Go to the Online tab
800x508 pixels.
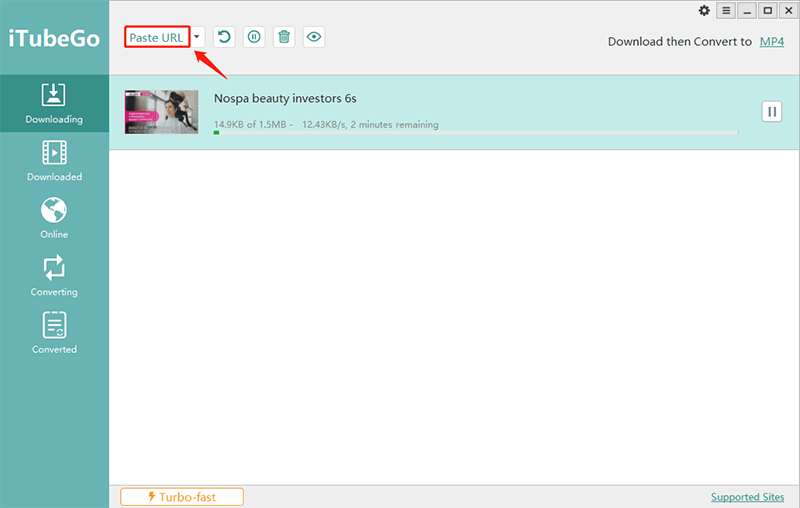[54, 218]
